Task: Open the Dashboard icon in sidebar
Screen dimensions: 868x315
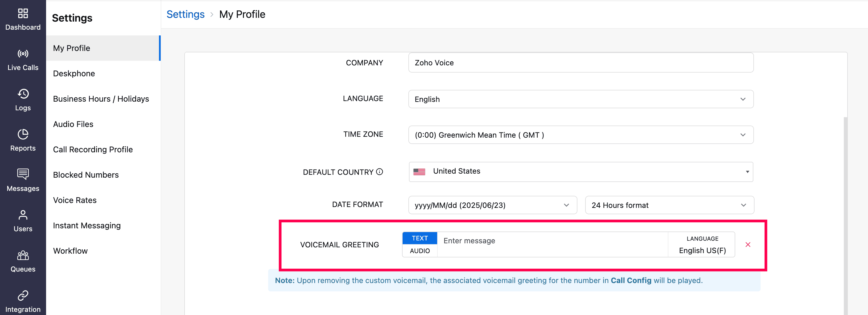Action: (23, 14)
